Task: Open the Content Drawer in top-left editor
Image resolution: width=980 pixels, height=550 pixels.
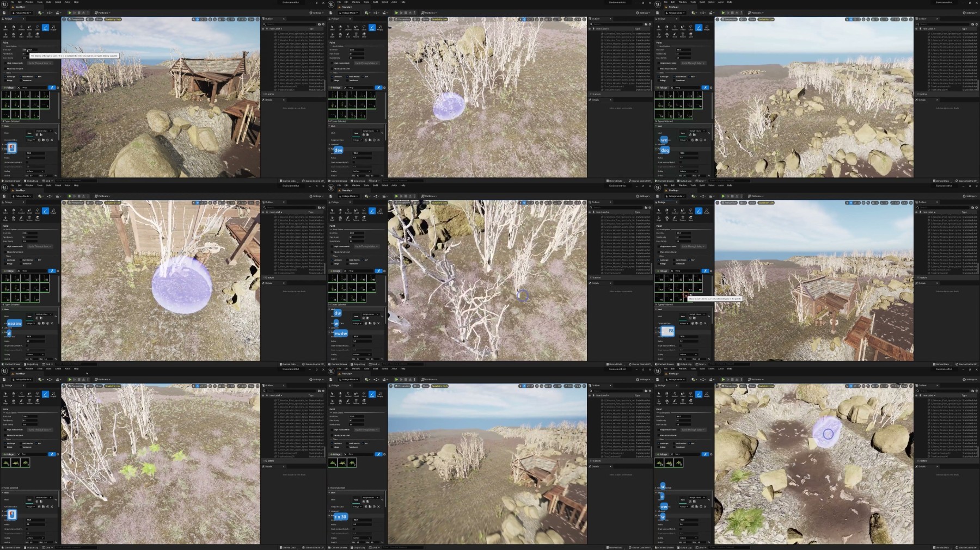Action: point(12,181)
